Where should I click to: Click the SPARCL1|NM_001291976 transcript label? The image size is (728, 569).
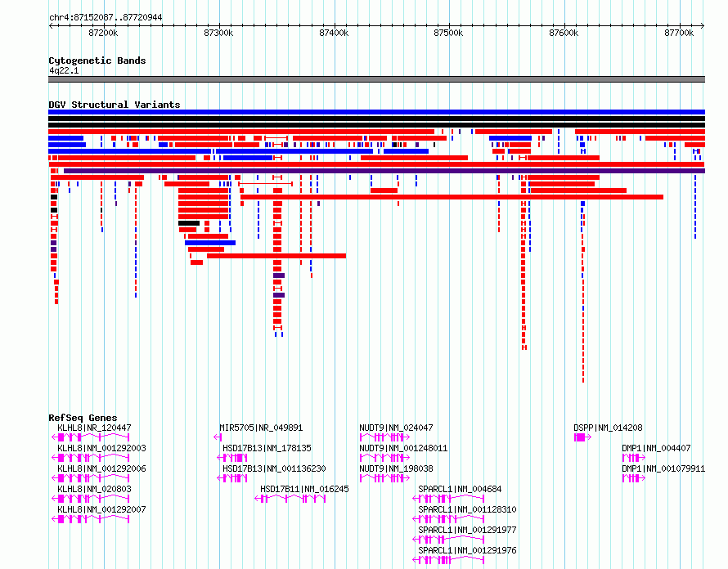pyautogui.click(x=467, y=550)
